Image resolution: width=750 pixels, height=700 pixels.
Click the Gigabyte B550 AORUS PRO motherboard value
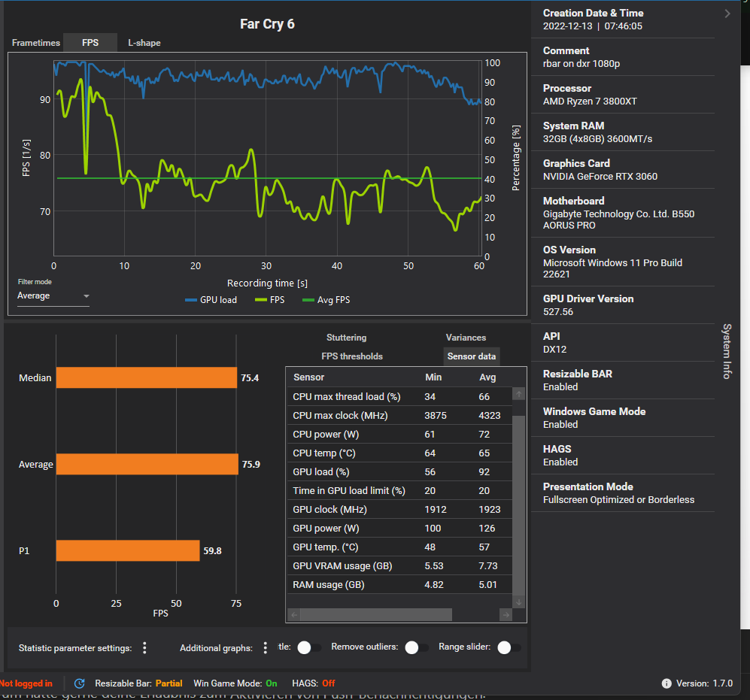pos(618,220)
